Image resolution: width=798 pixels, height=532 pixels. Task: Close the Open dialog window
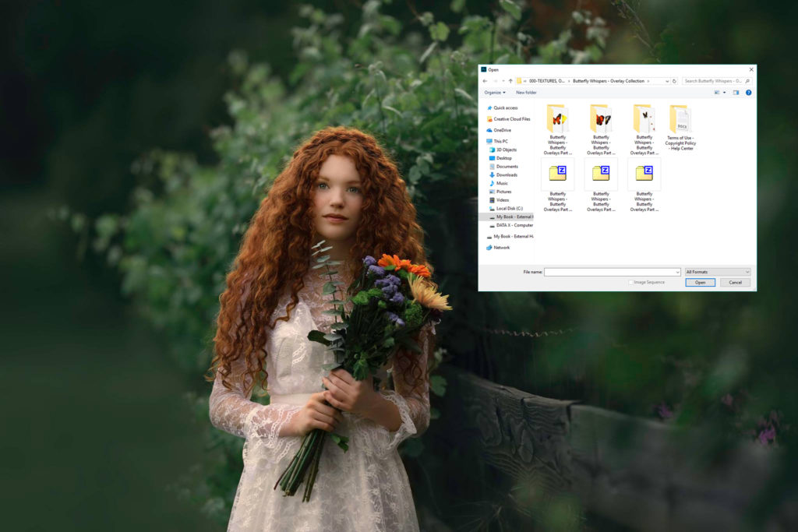pos(751,69)
